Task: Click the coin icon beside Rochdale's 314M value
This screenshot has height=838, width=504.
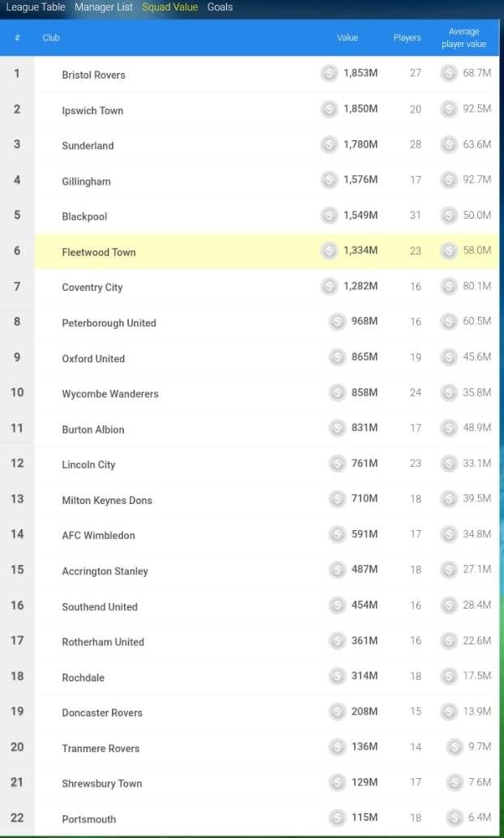Action: click(337, 676)
